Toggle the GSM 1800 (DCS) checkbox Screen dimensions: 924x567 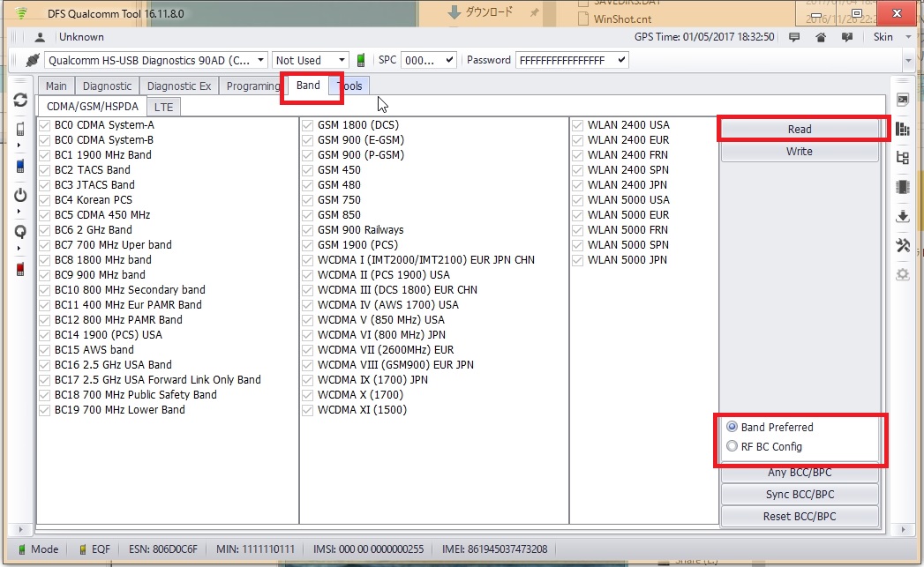[308, 125]
